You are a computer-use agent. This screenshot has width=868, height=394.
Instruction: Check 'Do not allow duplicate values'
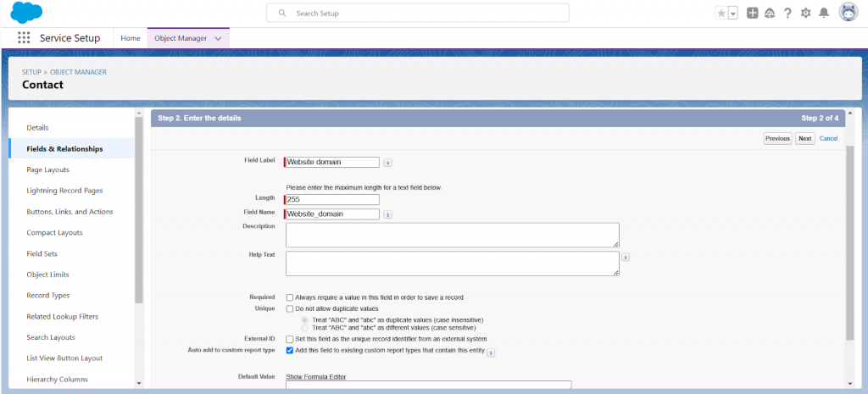(290, 309)
